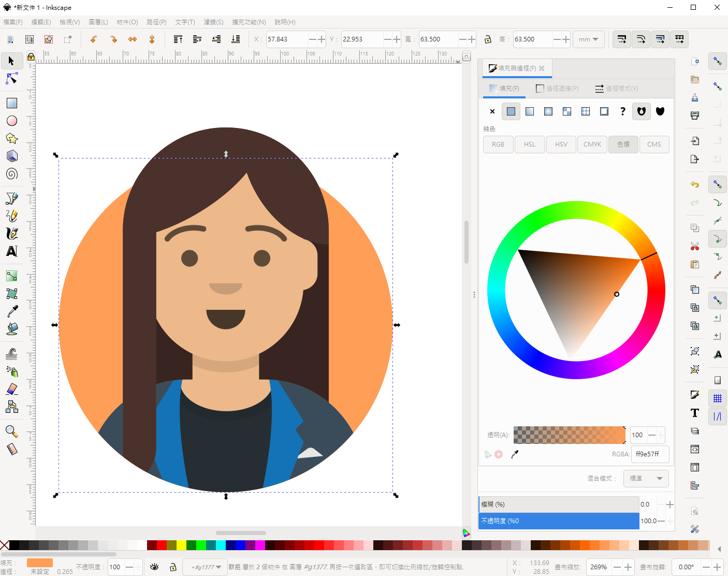Increase canvas zoom percentage

[628, 567]
